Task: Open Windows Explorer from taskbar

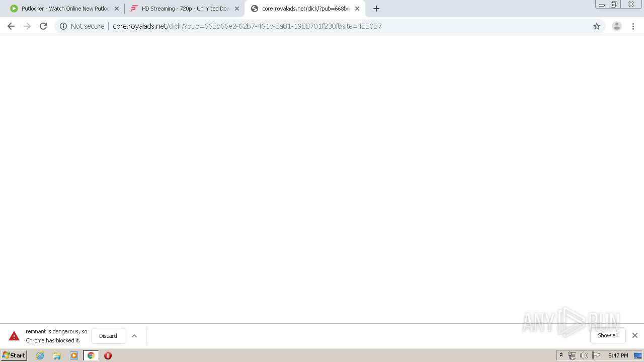Action: tap(57, 355)
